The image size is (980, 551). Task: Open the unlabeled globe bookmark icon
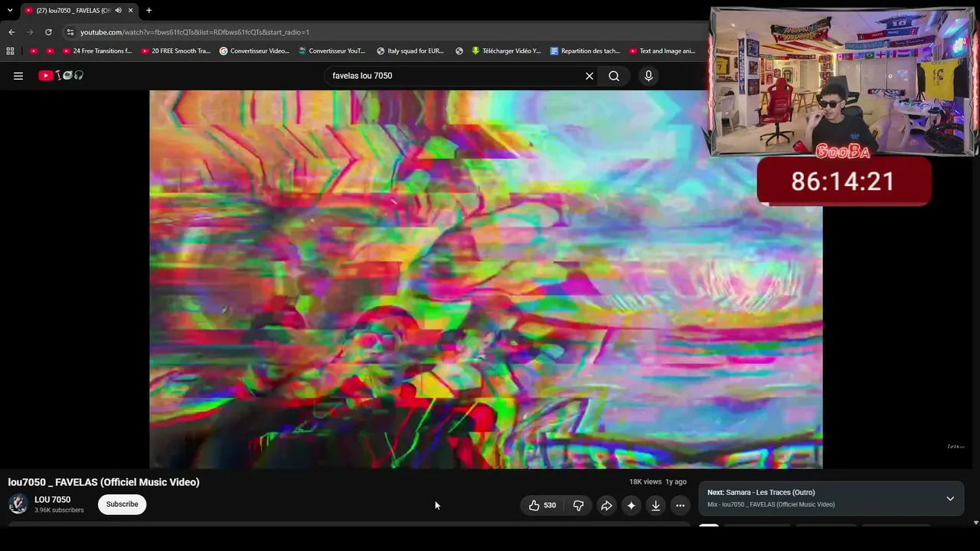tap(459, 51)
